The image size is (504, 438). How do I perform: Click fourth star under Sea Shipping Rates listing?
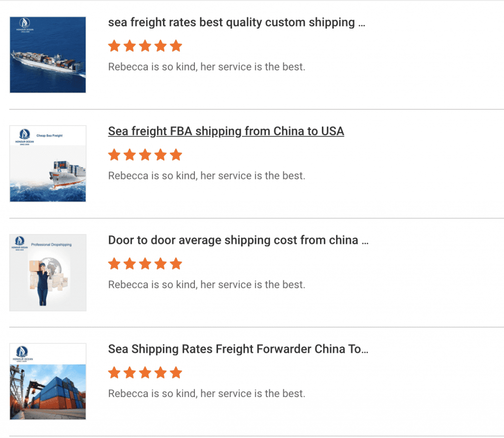tap(160, 373)
